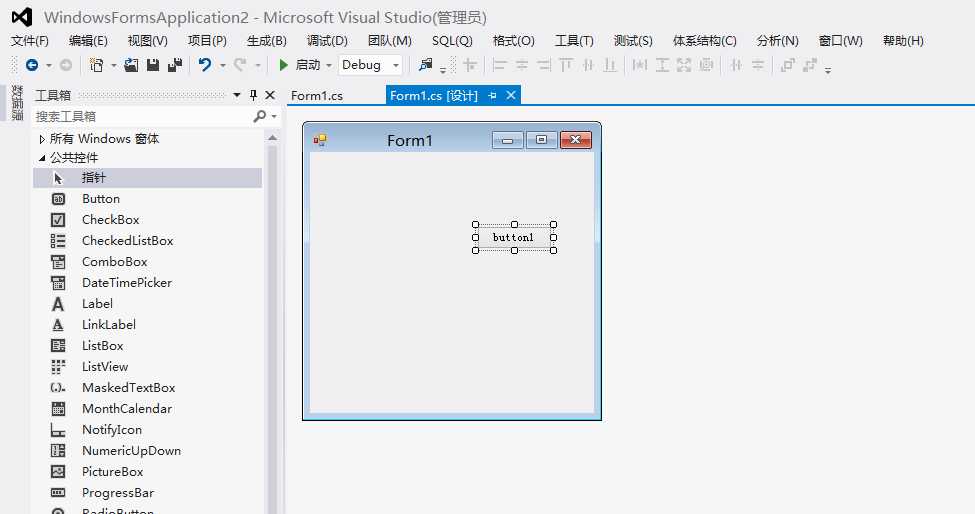Open the 帮助(H) menu

[903, 41]
